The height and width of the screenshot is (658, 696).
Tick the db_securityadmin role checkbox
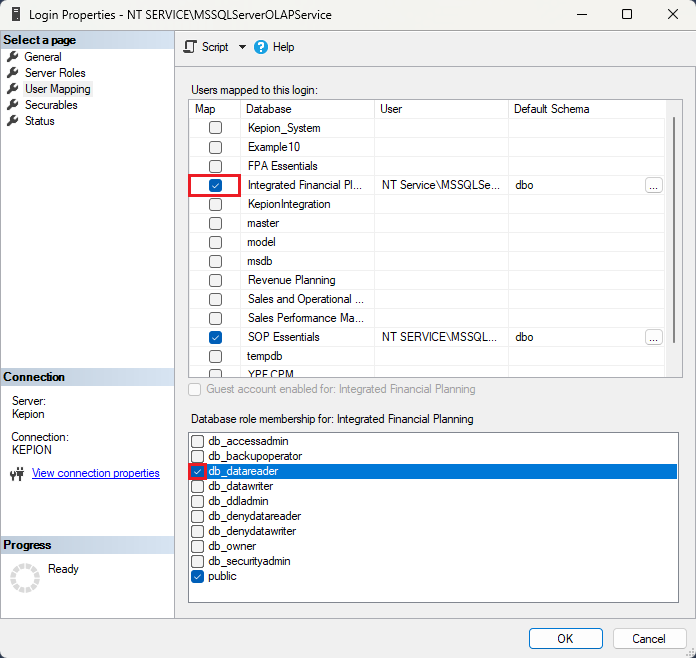click(198, 562)
